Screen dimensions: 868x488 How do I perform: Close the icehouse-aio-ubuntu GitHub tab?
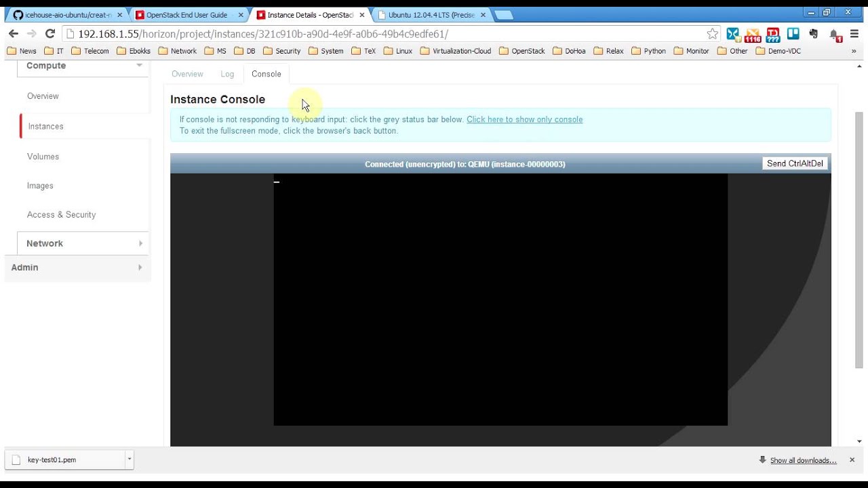tap(119, 15)
